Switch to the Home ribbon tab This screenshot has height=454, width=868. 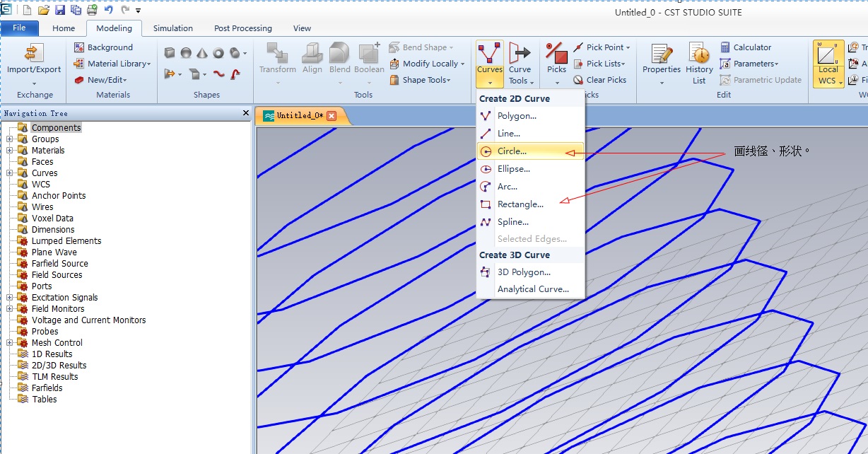(x=64, y=28)
